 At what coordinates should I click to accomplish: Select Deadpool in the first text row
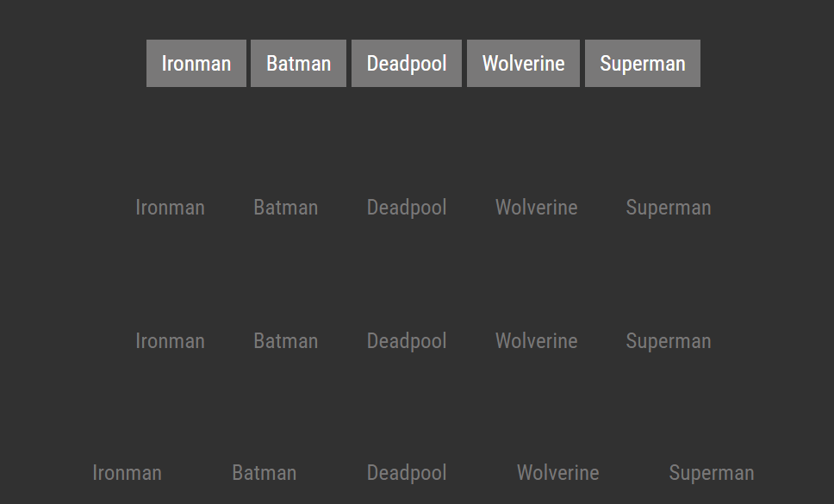[406, 207]
